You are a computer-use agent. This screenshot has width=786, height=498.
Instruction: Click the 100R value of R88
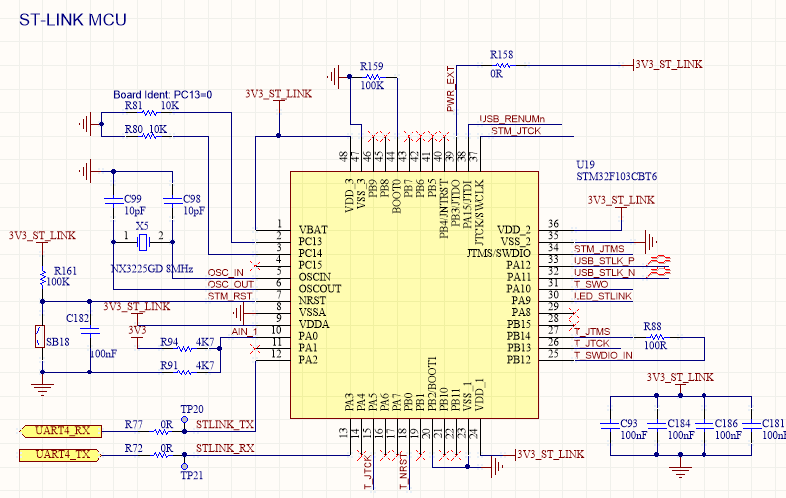(655, 346)
